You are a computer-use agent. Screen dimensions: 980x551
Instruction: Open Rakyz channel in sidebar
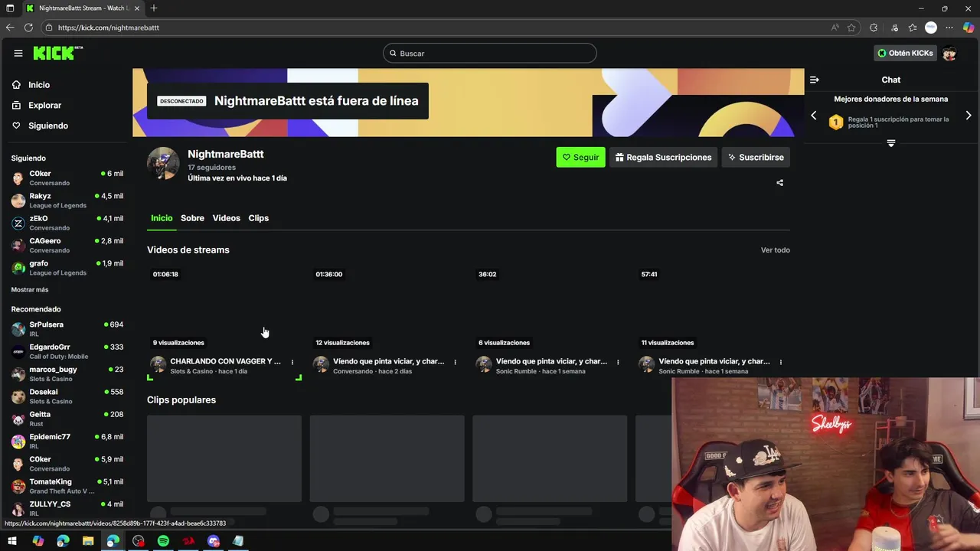(x=67, y=201)
